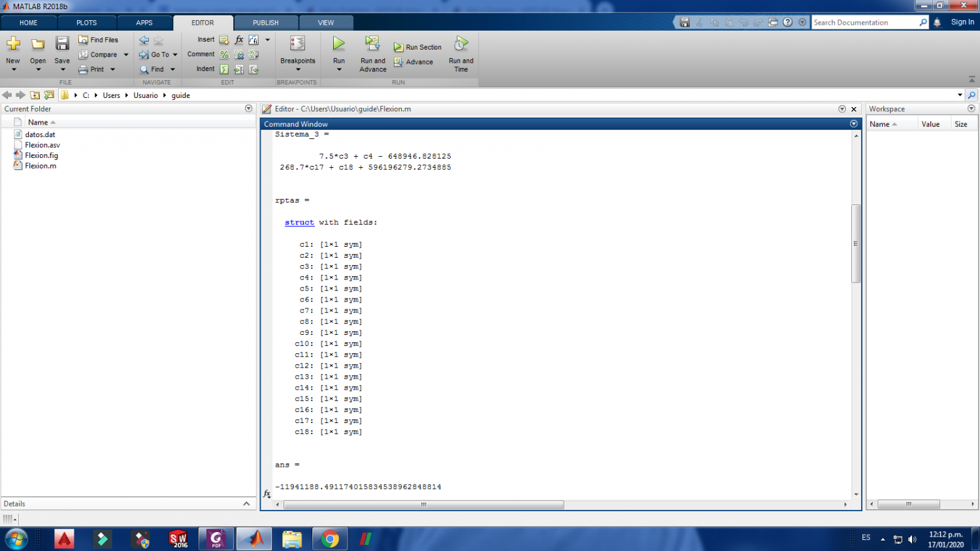Smart indent the code icon
980x551 pixels.
click(x=224, y=69)
